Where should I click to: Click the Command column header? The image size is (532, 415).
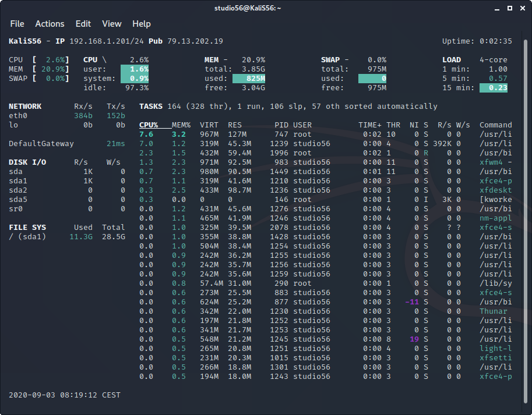click(x=495, y=125)
